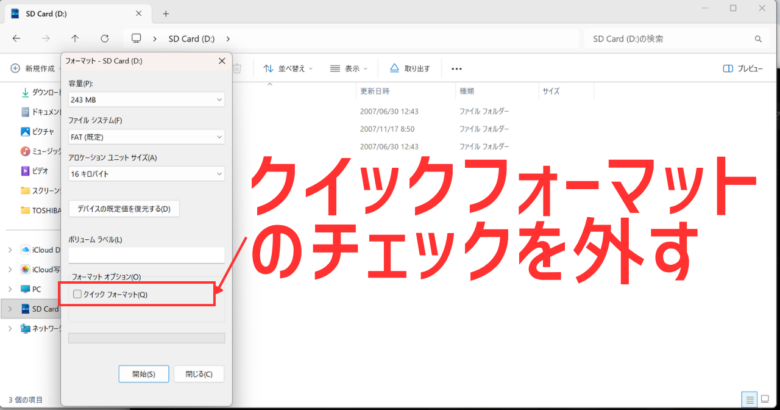Image resolution: width=780 pixels, height=410 pixels.
Task: Open the 並べ替え sort menu
Action: pos(288,69)
